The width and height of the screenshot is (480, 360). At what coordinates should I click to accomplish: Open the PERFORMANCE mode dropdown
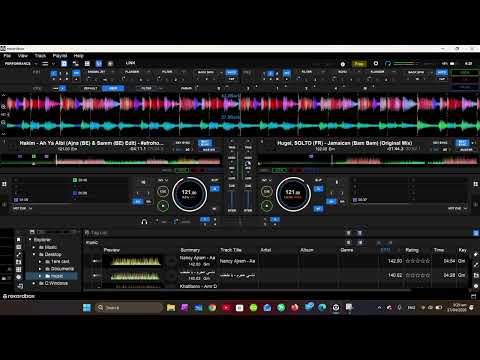tap(20, 63)
